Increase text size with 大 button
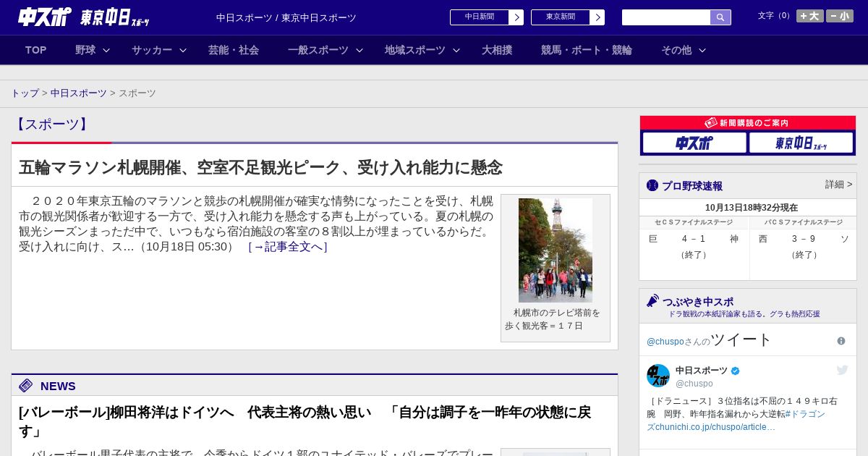Screen dimensions: 868x456 coord(809,16)
